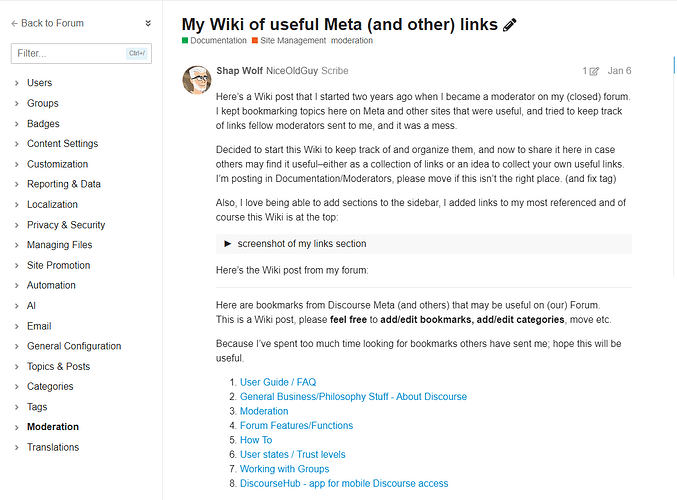
Task: Click Shap Wolf's avatar image
Action: (197, 80)
